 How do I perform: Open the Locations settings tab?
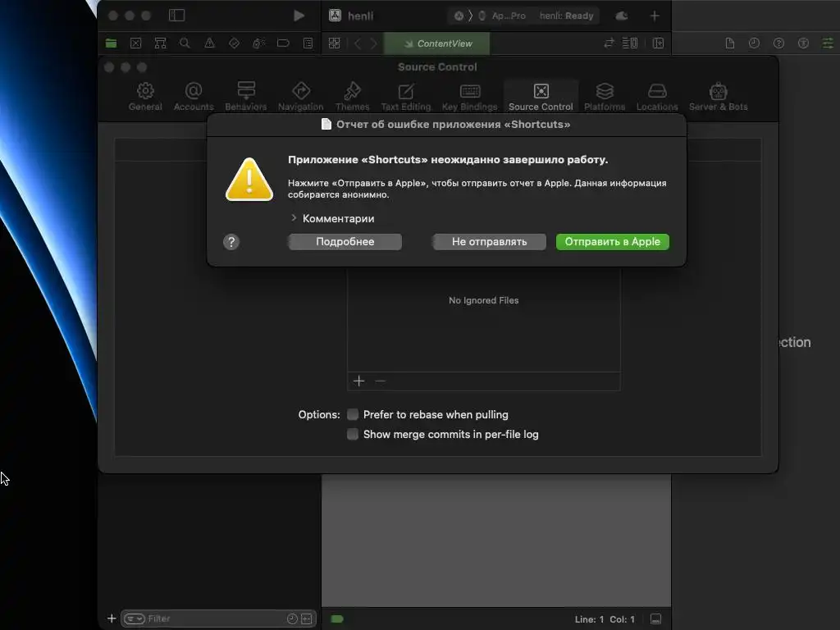coord(657,97)
